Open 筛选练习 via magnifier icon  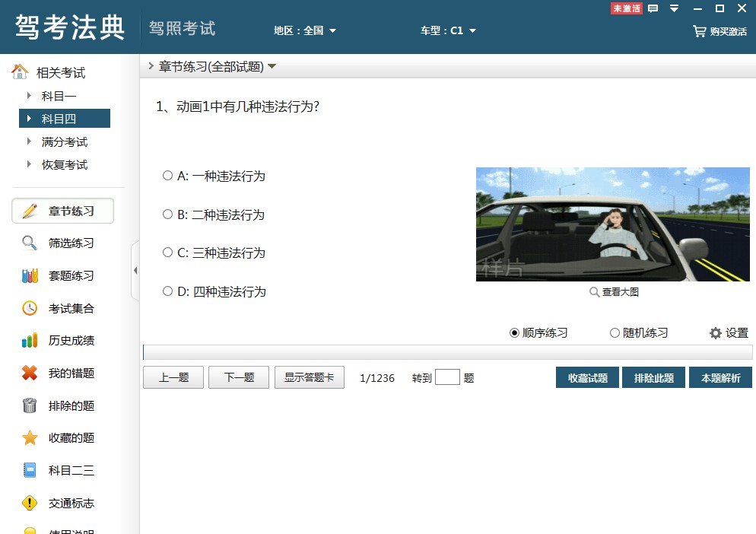coord(30,243)
